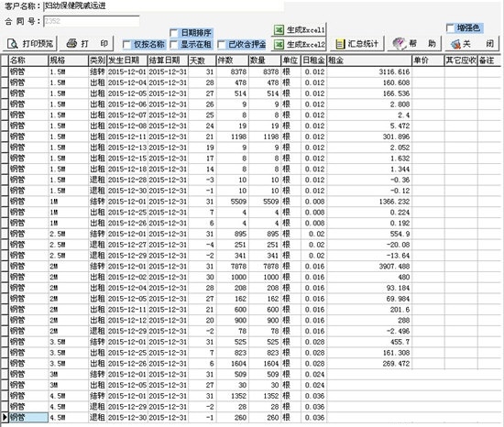Select rent cell 269.472
The image size is (504, 427).
369,364
